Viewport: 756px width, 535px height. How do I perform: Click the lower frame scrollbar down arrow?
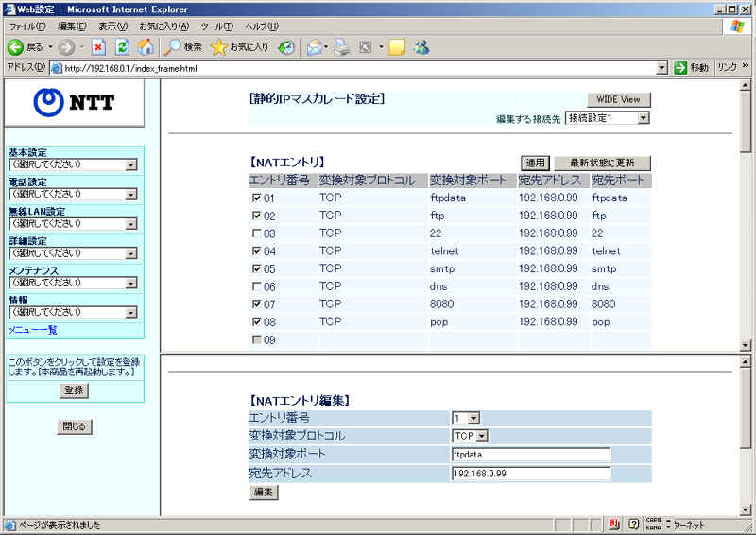coord(746,509)
